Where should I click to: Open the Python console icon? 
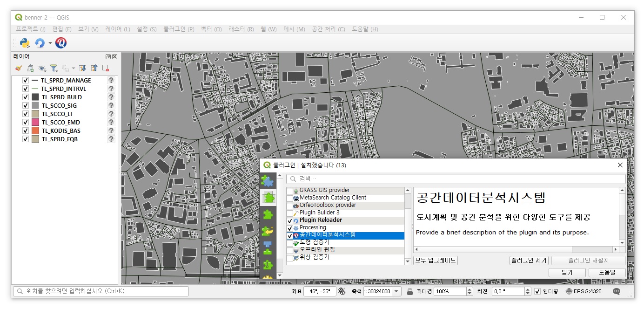click(x=25, y=43)
